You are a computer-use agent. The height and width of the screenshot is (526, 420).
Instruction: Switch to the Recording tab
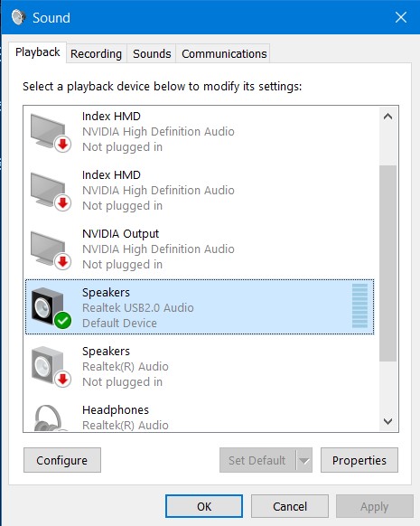click(x=97, y=53)
